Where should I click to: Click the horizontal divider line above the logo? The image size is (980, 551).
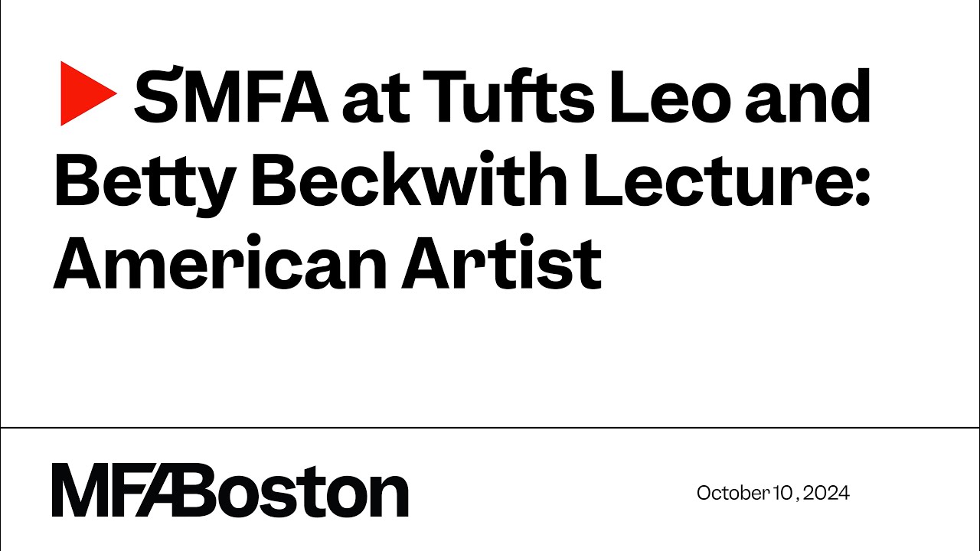490,427
